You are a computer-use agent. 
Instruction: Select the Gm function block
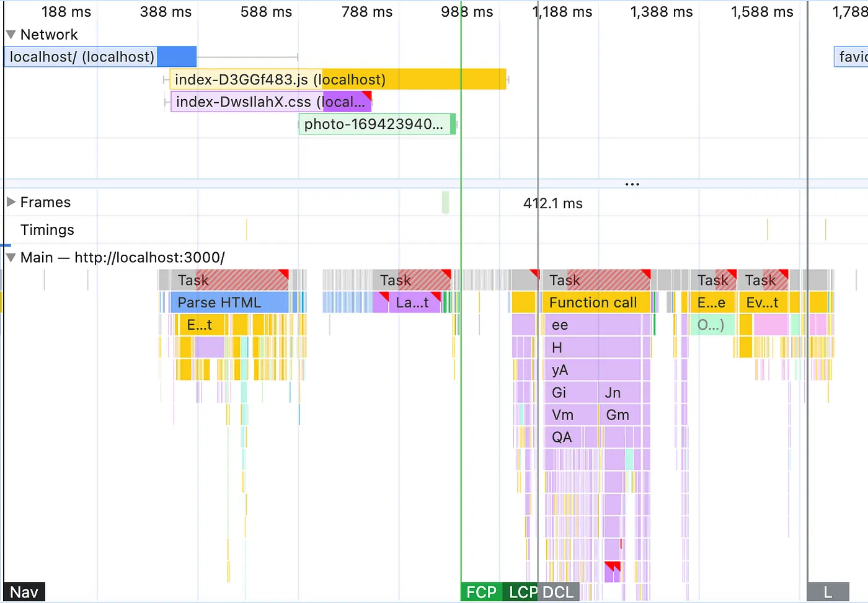(620, 415)
